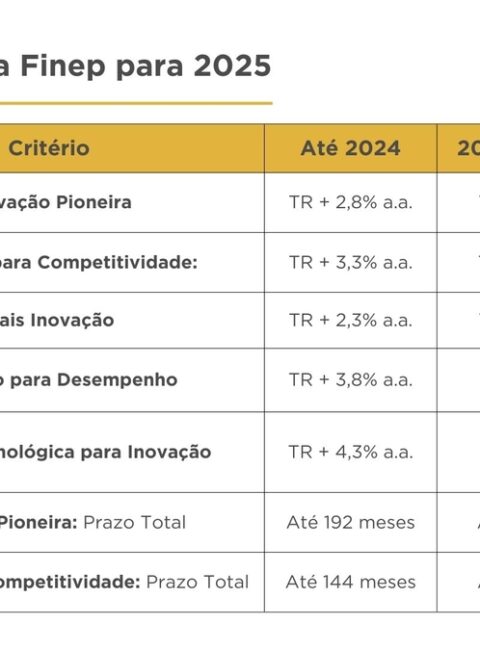Screen dimensions: 480x650
Task: Select the 'Critério' column header
Action: point(49,148)
